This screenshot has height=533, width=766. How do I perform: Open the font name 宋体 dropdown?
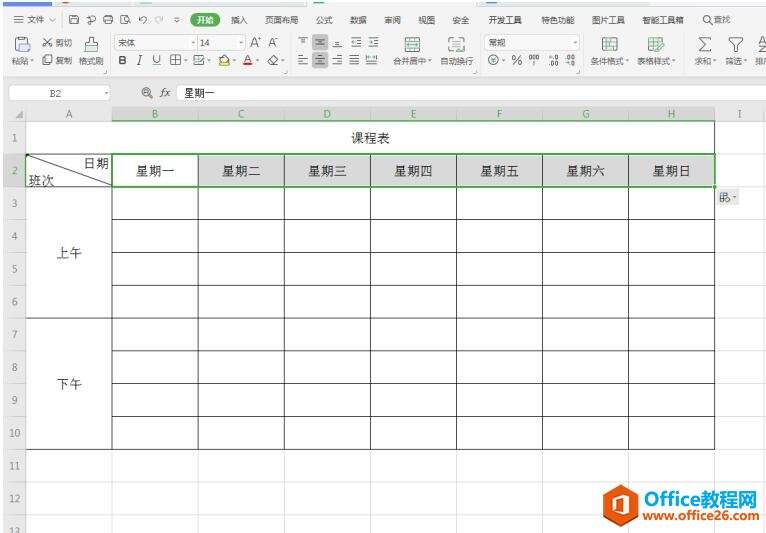click(193, 43)
